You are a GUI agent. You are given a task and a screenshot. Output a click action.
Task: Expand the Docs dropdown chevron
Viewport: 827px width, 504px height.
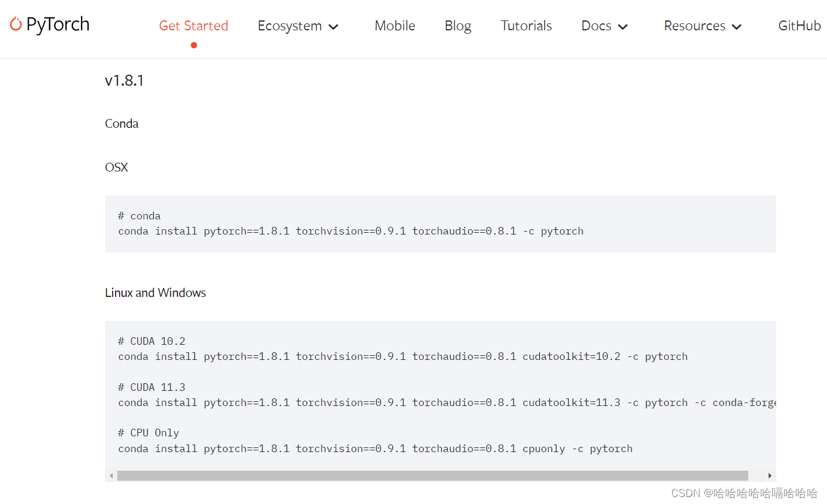623,27
